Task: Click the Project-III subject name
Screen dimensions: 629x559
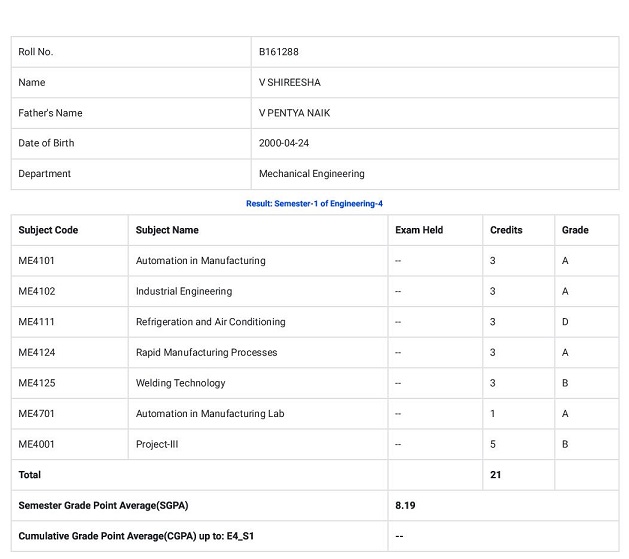Action: (x=157, y=444)
